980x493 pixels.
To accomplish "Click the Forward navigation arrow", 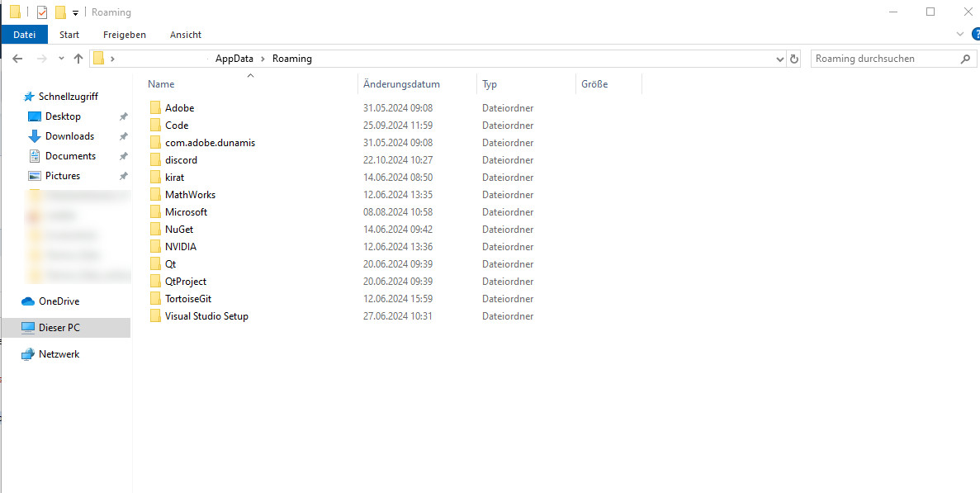I will (41, 59).
